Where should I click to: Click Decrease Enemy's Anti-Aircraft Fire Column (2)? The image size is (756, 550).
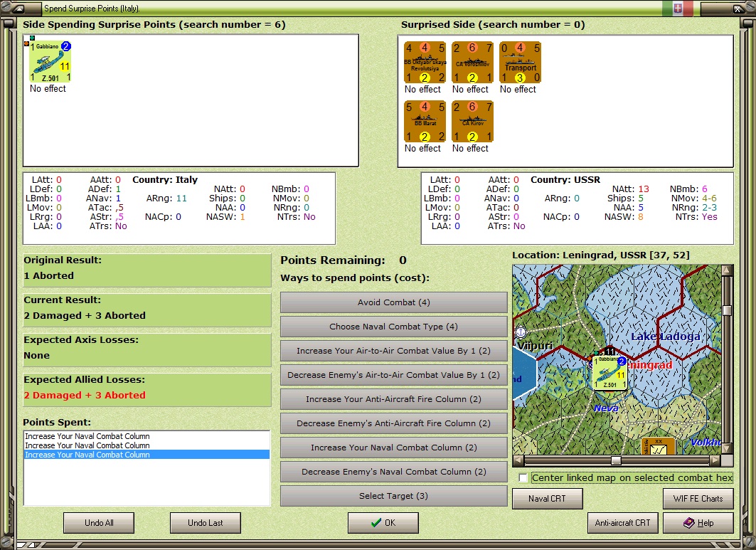click(x=393, y=423)
